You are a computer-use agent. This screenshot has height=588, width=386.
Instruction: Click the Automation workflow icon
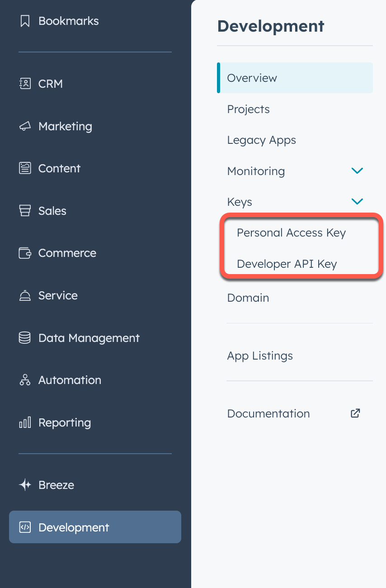tap(25, 380)
